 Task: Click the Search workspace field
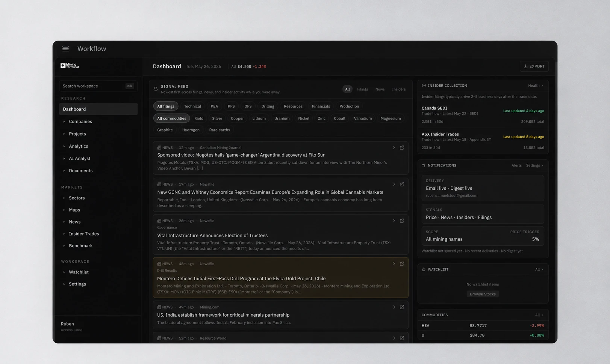coord(98,86)
